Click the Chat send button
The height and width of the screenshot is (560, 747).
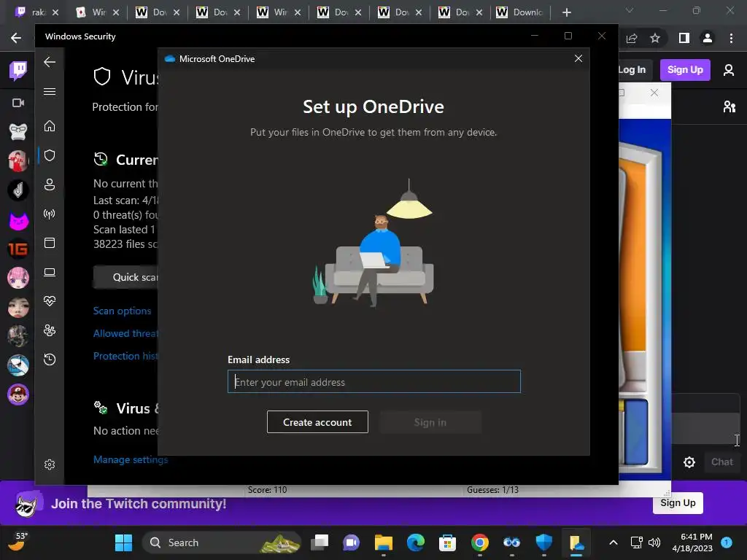(x=722, y=462)
